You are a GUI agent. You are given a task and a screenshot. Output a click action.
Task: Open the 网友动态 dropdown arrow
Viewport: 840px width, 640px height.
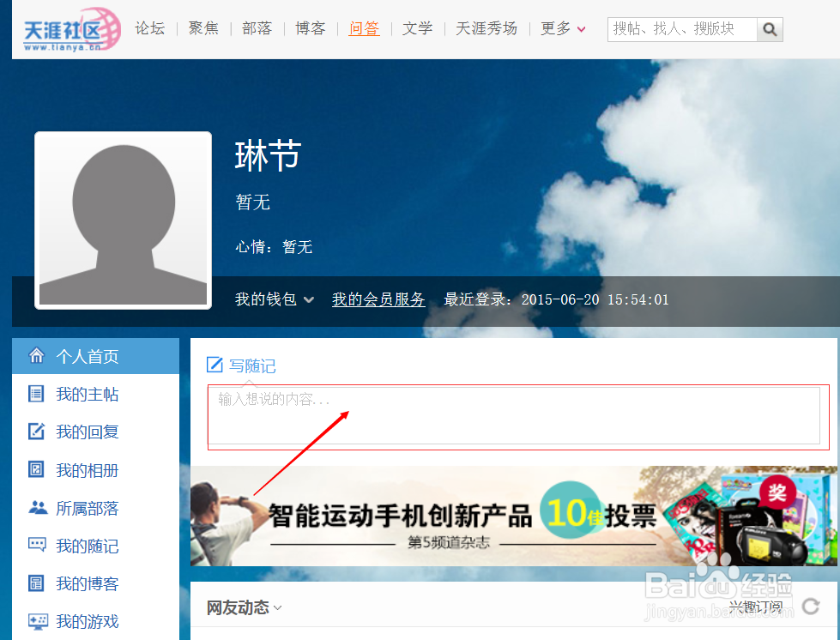[x=277, y=608]
